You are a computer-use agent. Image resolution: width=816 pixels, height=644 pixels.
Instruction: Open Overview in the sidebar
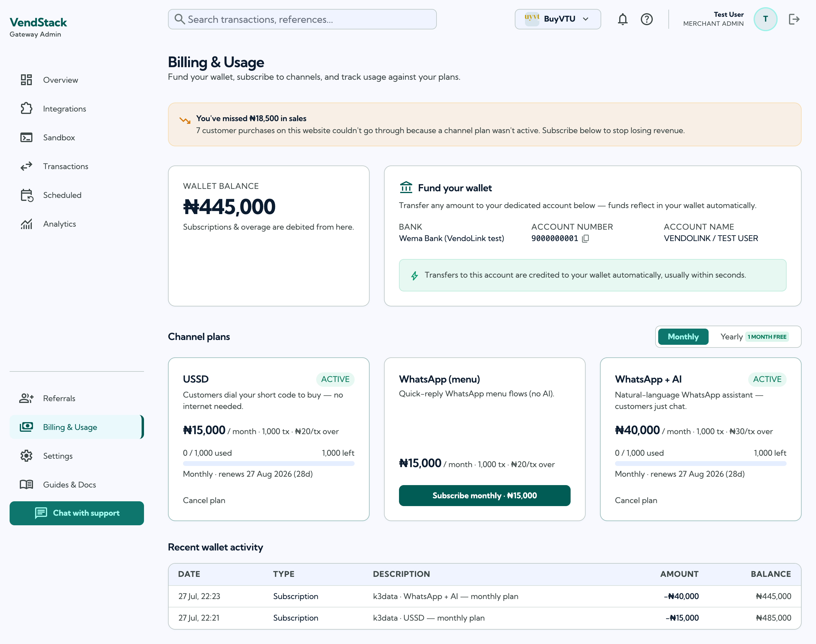pyautogui.click(x=76, y=80)
